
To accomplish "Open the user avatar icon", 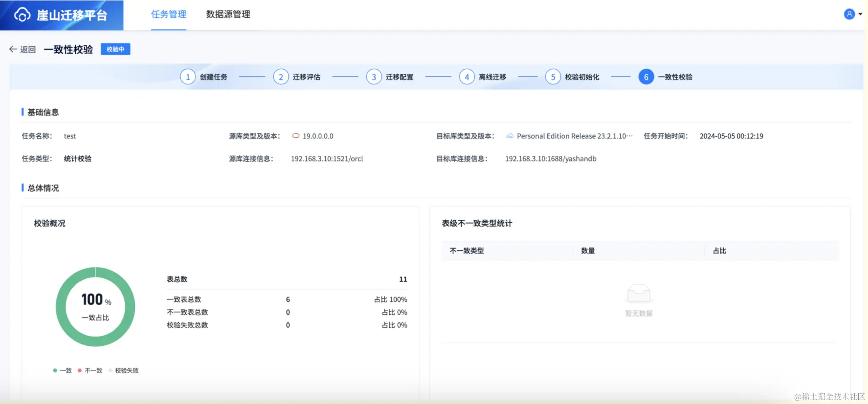I will pos(849,14).
